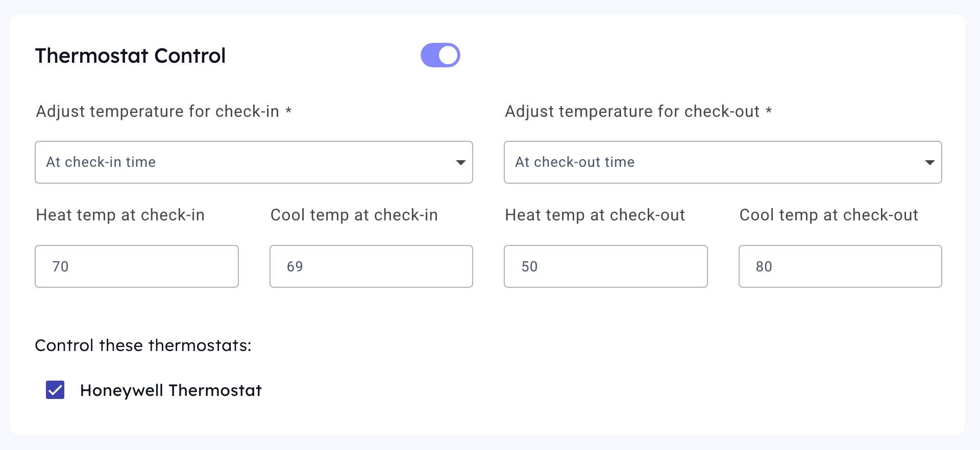This screenshot has height=450, width=980.
Task: Click the check-out dropdown arrow icon
Action: pos(929,163)
